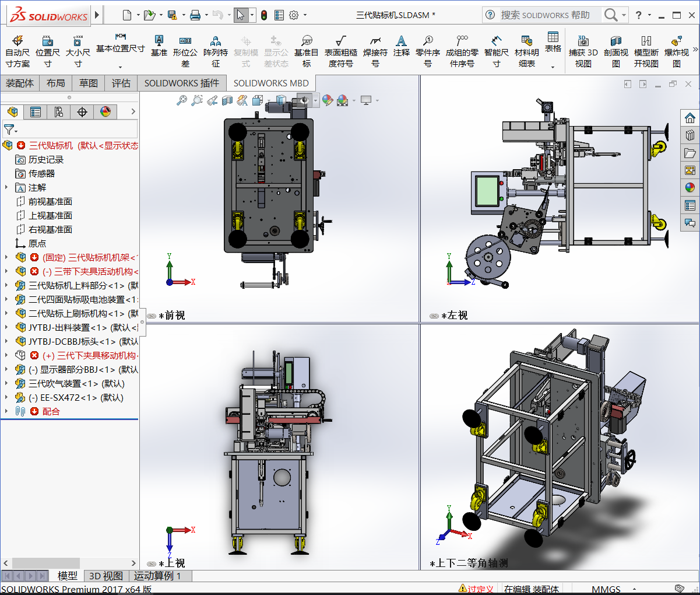Expand SOLIDWORKS menu arrow next to logo
This screenshot has width=700, height=595.
pyautogui.click(x=97, y=15)
